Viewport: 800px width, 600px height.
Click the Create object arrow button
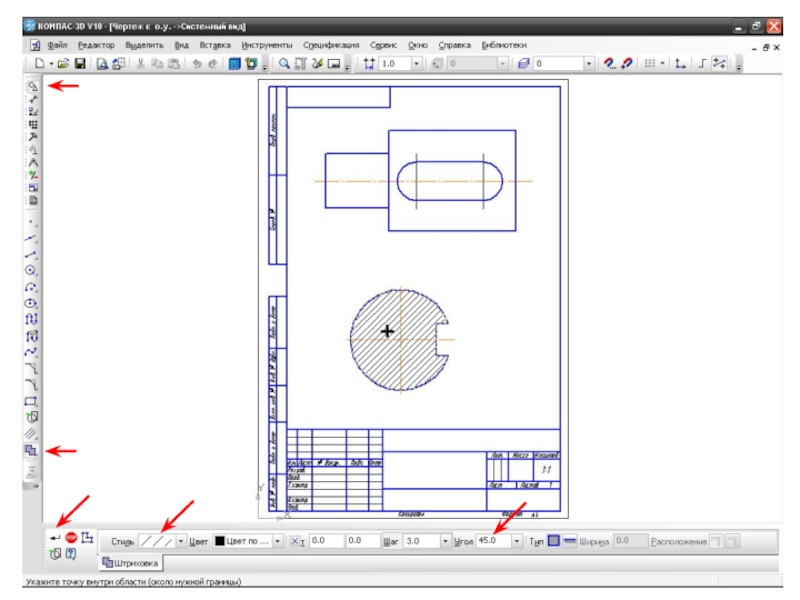(x=55, y=538)
